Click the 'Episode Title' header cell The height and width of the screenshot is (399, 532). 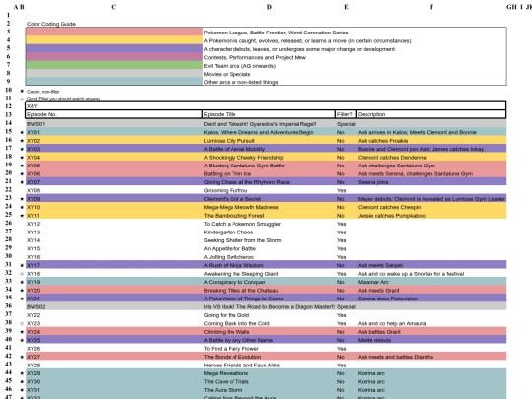point(269,114)
